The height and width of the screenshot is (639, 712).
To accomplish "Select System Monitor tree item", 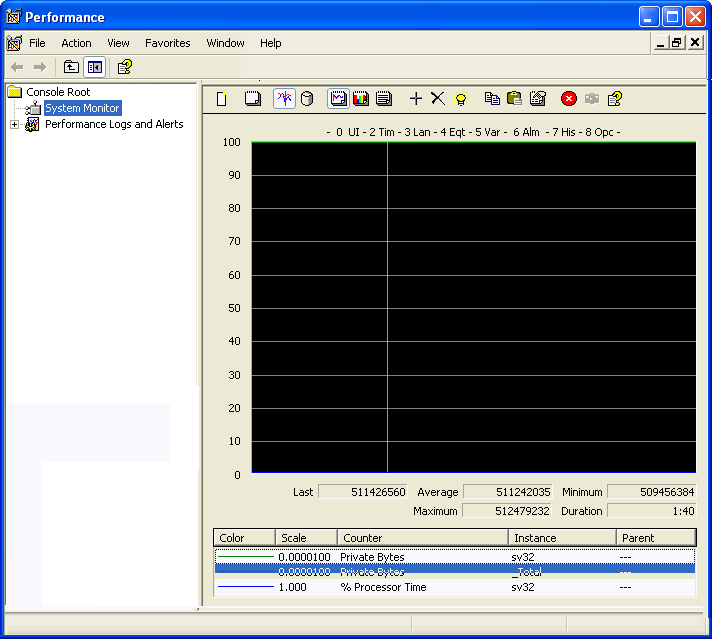I will [82, 108].
